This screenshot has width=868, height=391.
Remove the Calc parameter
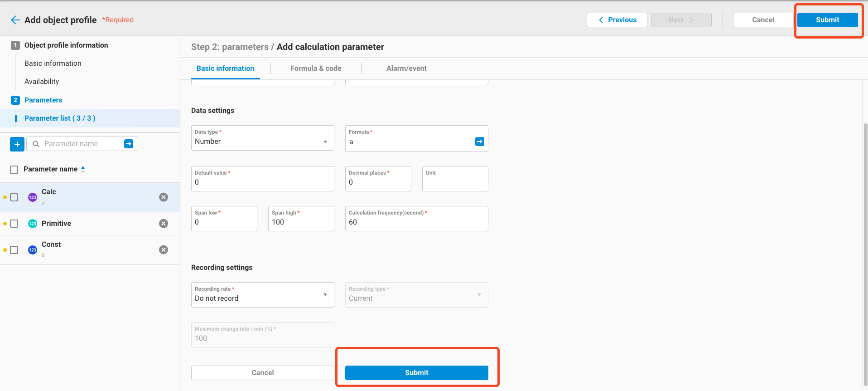tap(164, 197)
